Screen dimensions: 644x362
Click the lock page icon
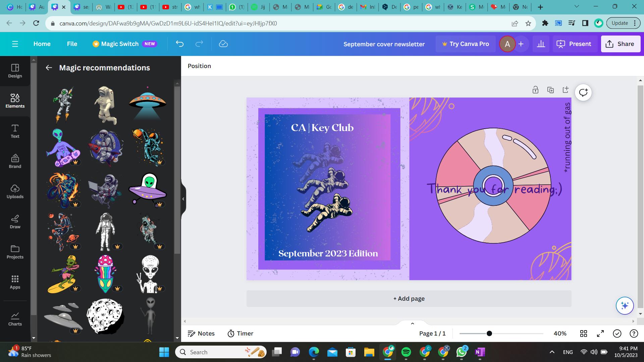click(x=535, y=90)
